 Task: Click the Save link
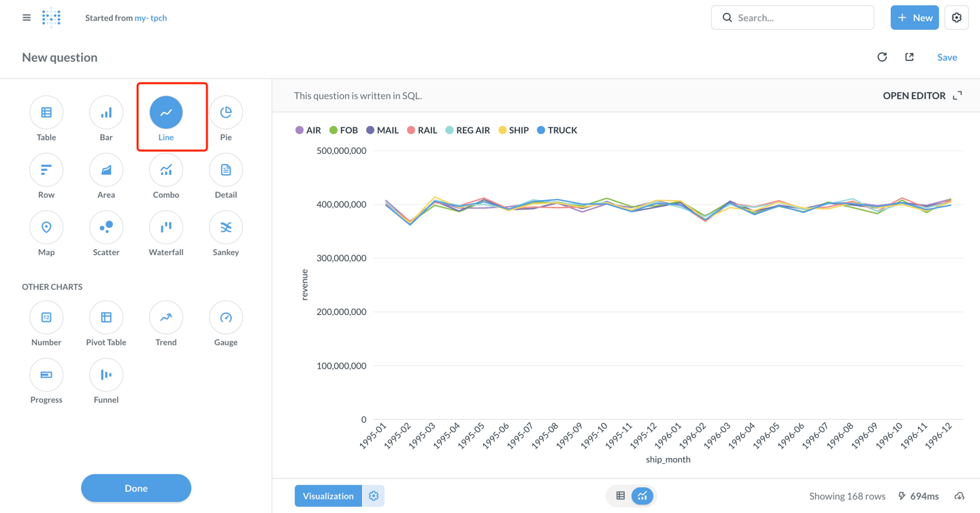(x=947, y=57)
